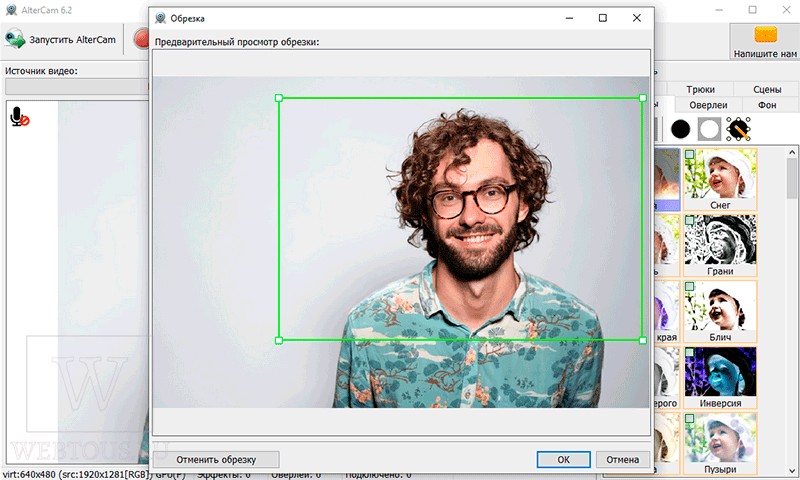Click the AlterCam icon in Обрезка title bar

[x=161, y=18]
